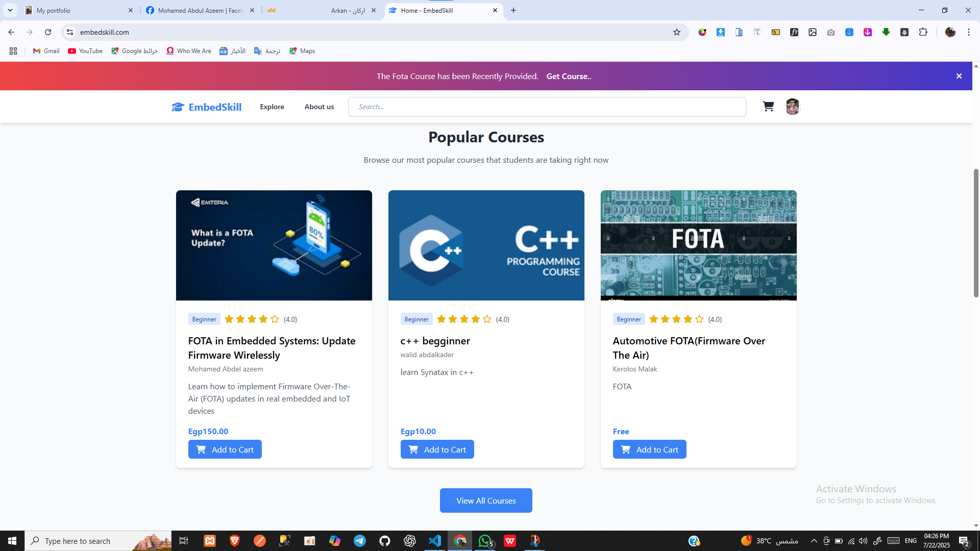This screenshot has height=551, width=980.
Task: Open the Maps bookmark
Action: point(302,51)
